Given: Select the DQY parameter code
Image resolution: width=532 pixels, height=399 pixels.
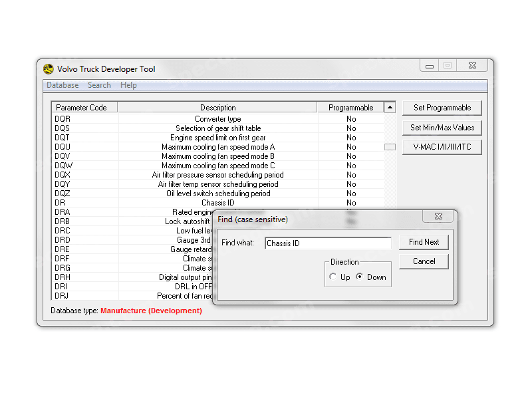Looking at the screenshot, I should click(63, 184).
